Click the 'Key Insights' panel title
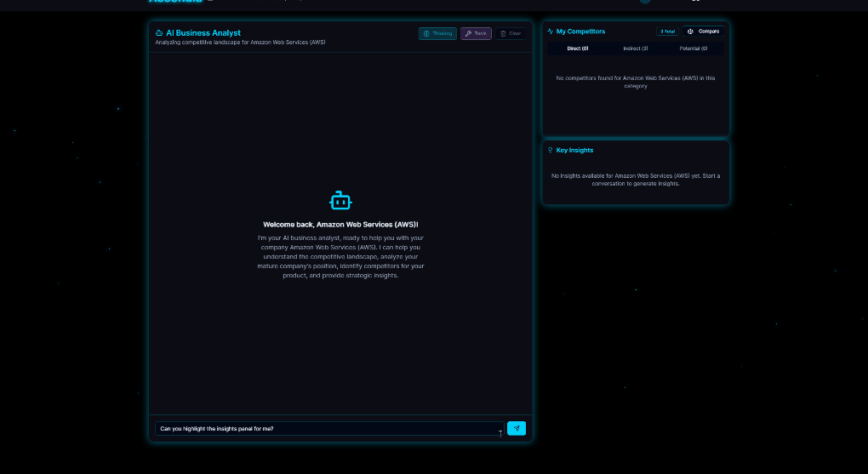The width and height of the screenshot is (868, 474). click(x=574, y=150)
